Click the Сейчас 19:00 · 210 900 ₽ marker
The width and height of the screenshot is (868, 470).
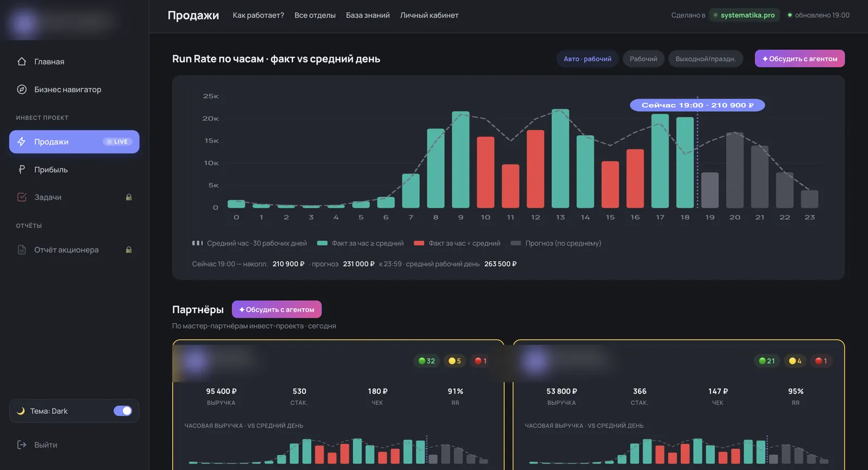(697, 105)
